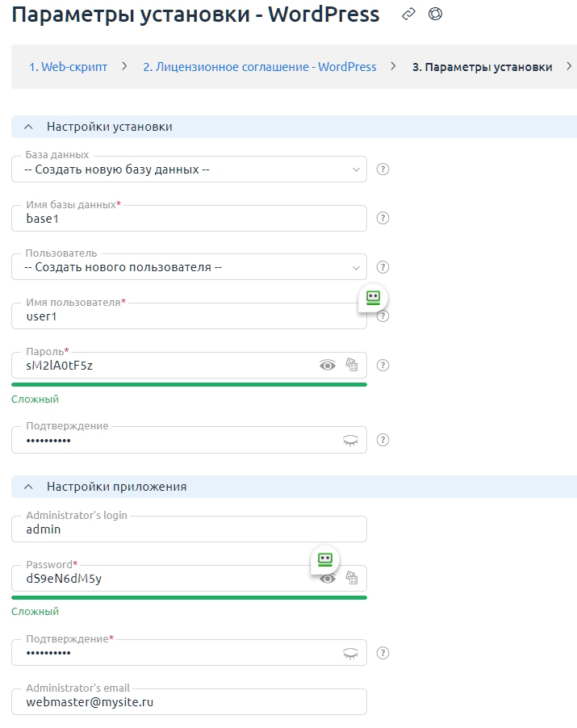Click the Сложный label under application Password
This screenshot has width=577, height=728.
(x=36, y=612)
